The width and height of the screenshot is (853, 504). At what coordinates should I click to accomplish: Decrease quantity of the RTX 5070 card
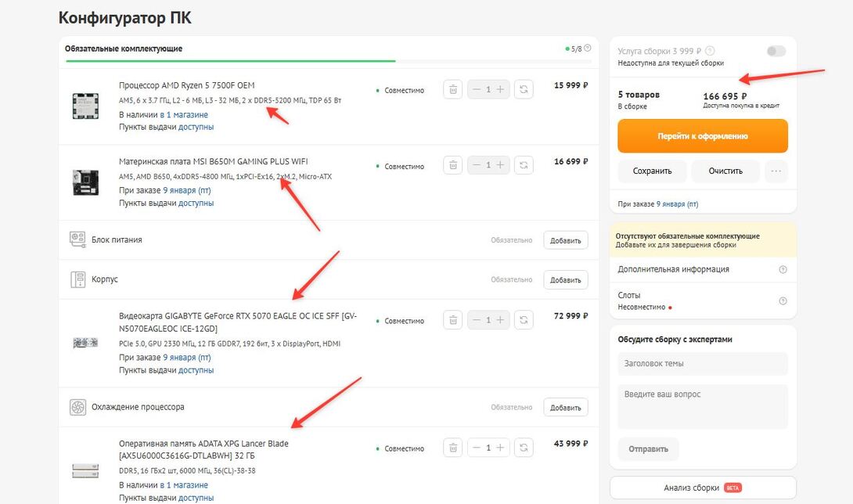point(475,320)
